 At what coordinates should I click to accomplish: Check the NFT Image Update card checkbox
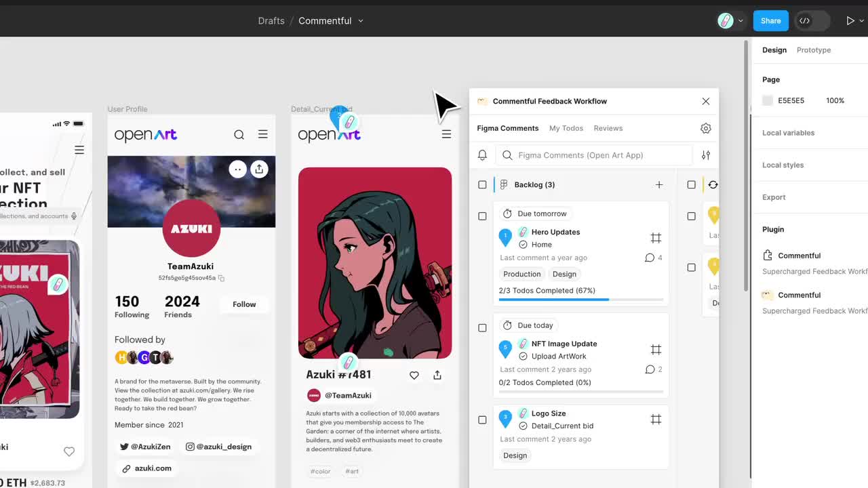click(x=482, y=328)
